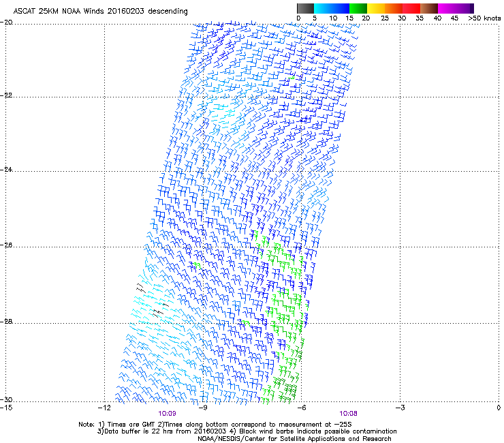504x443 pixels.
Task: Click the yellow 20-25 knots legend color
Action: coord(376,8)
